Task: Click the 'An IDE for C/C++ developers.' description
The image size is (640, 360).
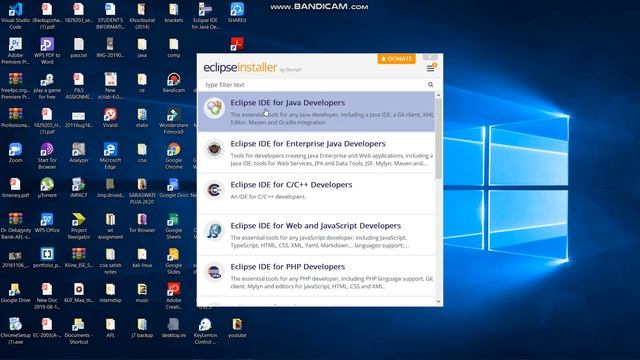Action: (268, 196)
